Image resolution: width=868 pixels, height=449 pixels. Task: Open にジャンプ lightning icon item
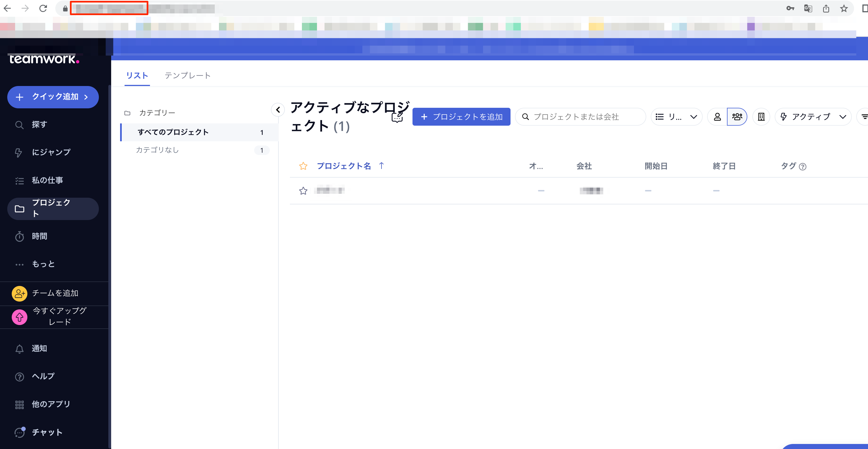20,152
